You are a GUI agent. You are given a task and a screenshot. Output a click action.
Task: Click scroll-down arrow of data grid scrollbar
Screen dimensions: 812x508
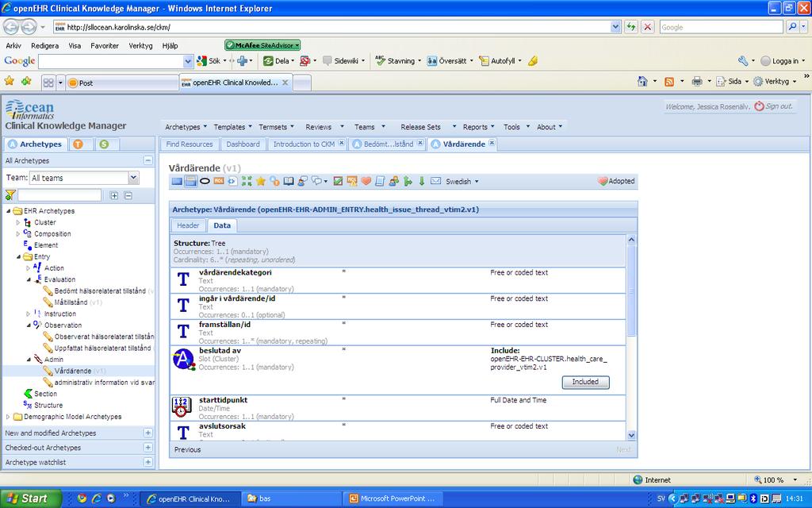pos(630,436)
